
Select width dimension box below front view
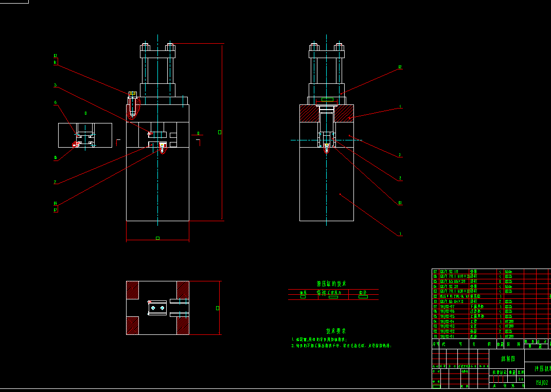click(x=157, y=238)
